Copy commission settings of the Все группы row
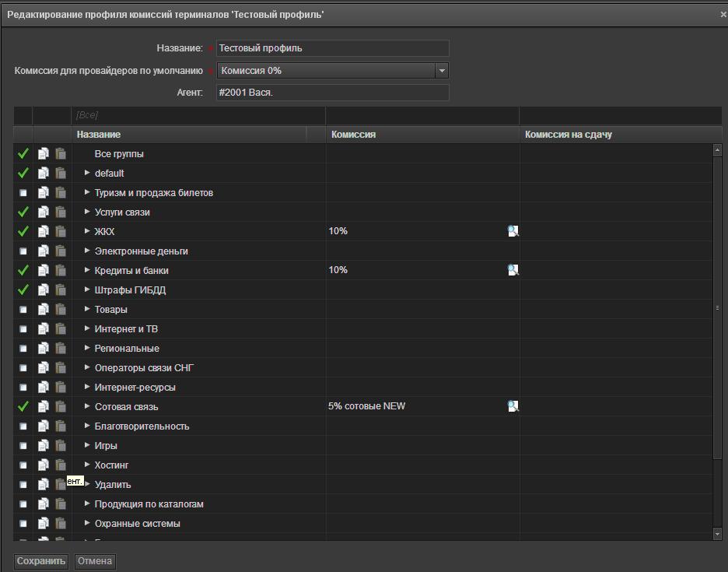This screenshot has height=572, width=728. coord(44,153)
